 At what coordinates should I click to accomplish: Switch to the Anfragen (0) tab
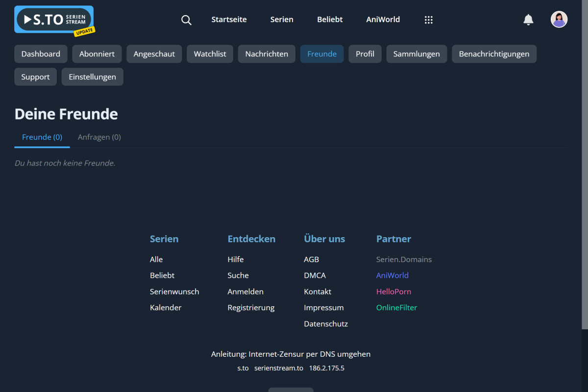click(99, 137)
